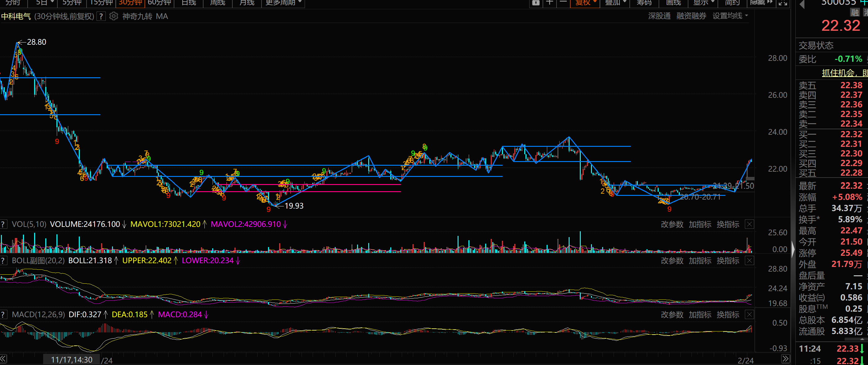Click 换指标 in the BOLL panel
The image size is (868, 365).
coord(728,260)
